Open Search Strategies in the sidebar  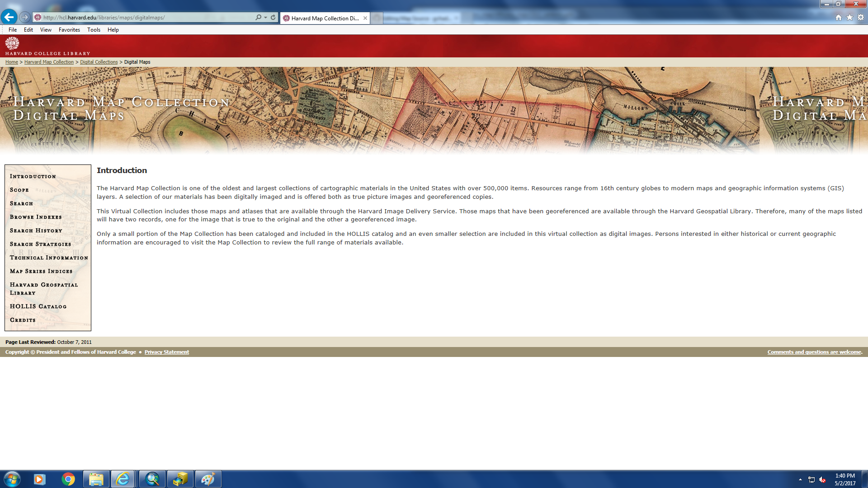point(41,244)
